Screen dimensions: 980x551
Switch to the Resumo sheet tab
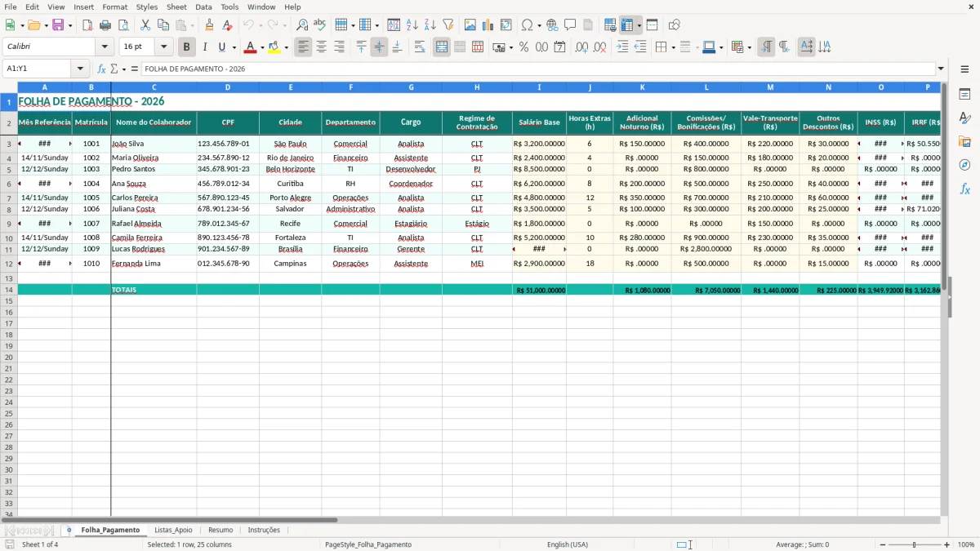(x=220, y=530)
